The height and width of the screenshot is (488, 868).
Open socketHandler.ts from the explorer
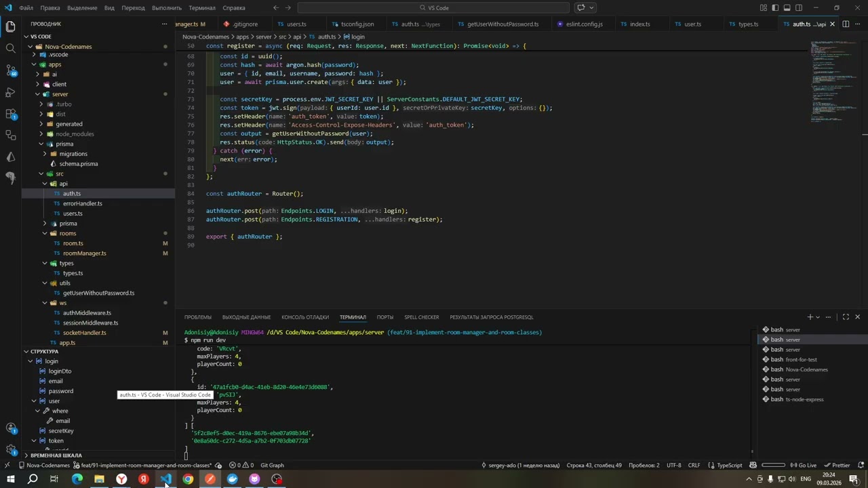click(85, 332)
